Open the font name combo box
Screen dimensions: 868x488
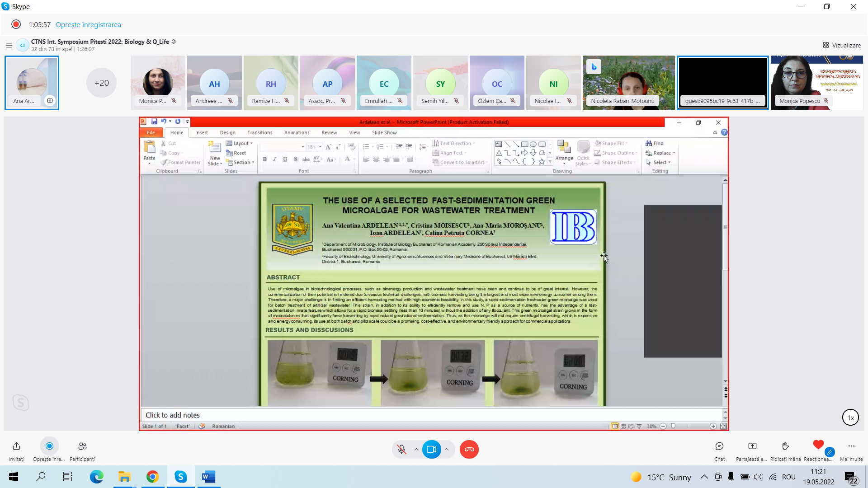pyautogui.click(x=283, y=147)
